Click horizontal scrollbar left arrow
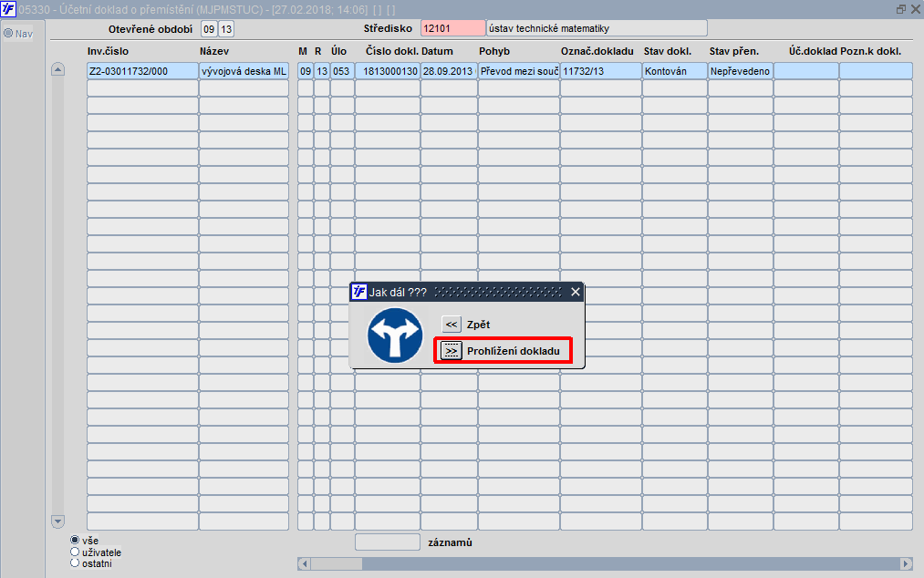 click(x=304, y=563)
